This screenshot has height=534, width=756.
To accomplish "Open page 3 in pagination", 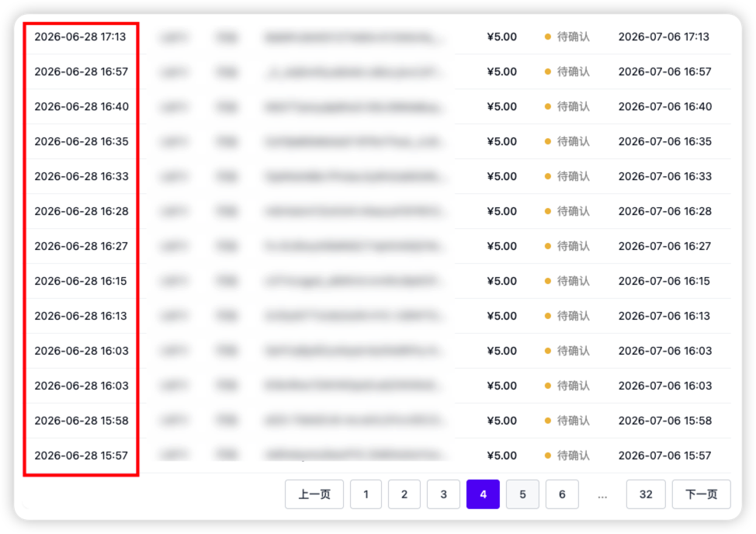I will coord(443,494).
